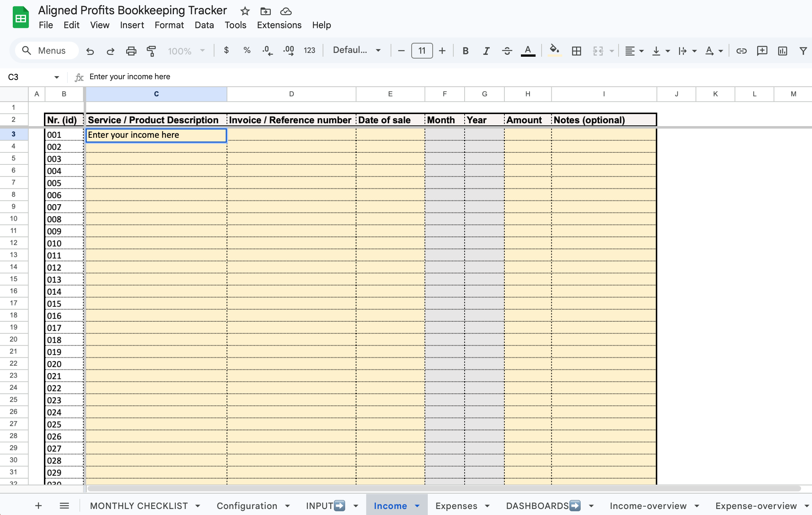Click the print icon
This screenshot has height=515, width=812.
131,51
